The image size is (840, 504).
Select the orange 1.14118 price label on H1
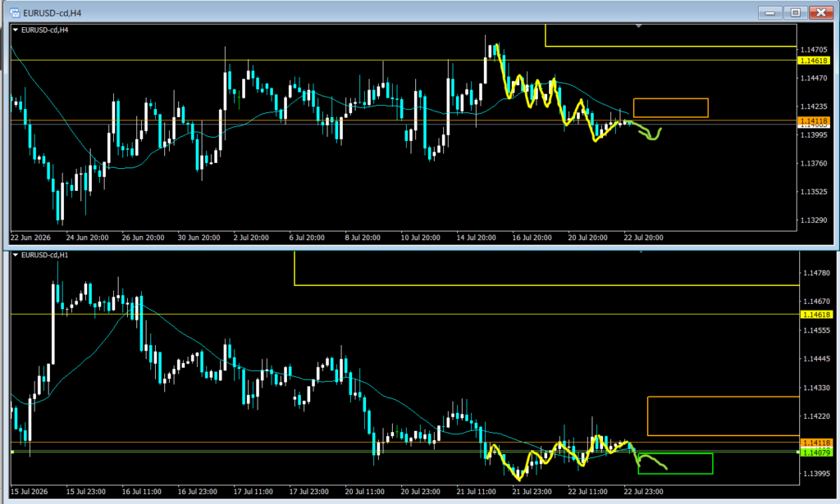816,443
